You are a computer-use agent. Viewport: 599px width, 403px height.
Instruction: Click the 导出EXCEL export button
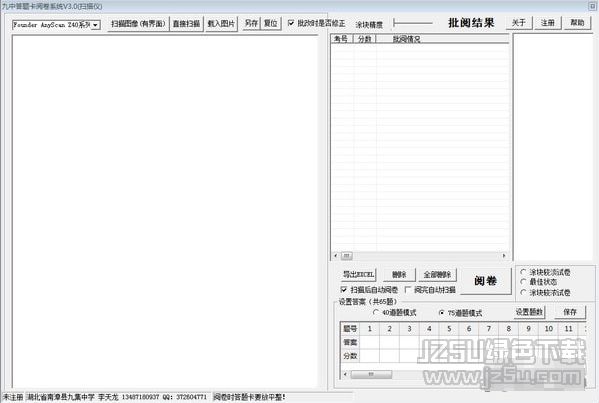click(358, 274)
